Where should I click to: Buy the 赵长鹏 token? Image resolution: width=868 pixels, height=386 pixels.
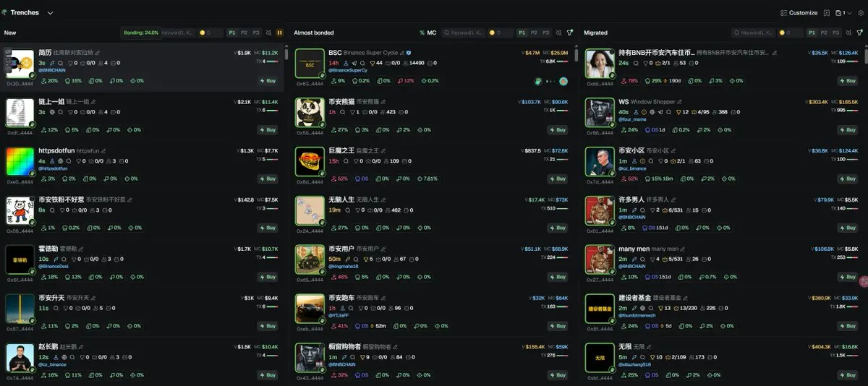(268, 375)
